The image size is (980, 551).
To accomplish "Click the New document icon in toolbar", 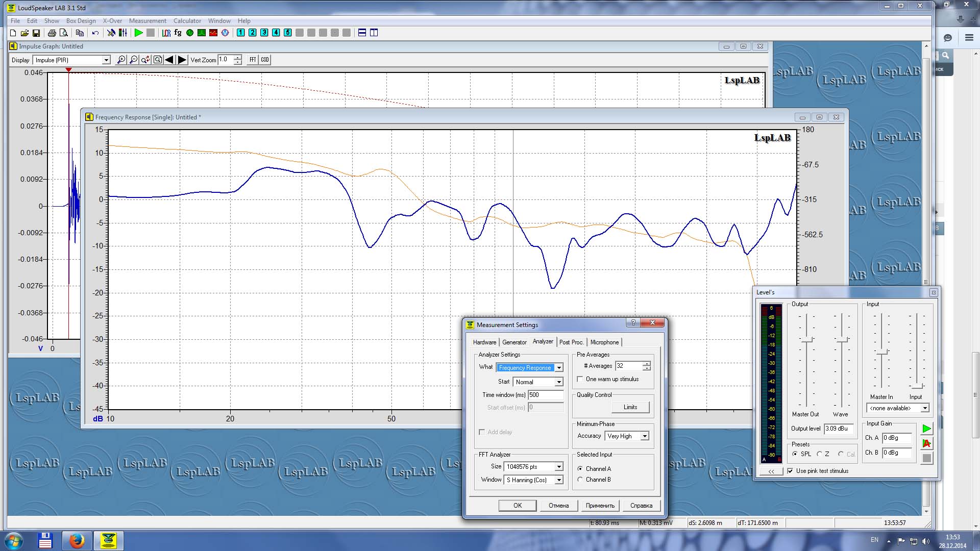I will (13, 33).
